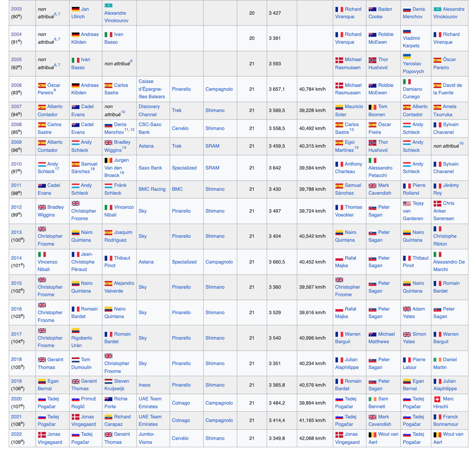Click the Ineos team link
The image size is (476, 454).
[x=144, y=385]
